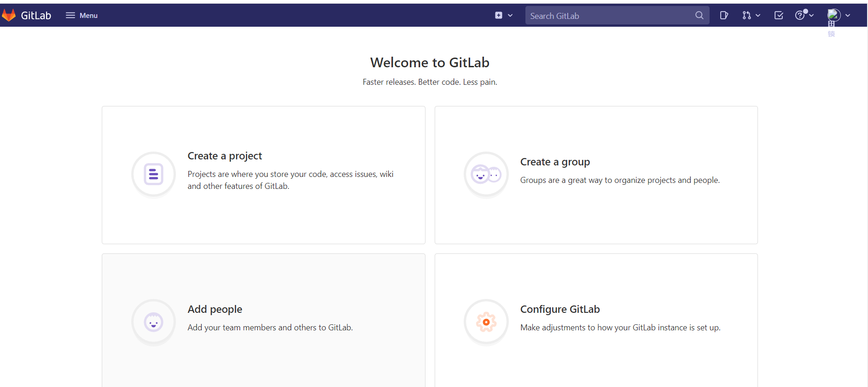The height and width of the screenshot is (387, 868).
Task: Click the Configure GitLab heading
Action: (x=559, y=309)
